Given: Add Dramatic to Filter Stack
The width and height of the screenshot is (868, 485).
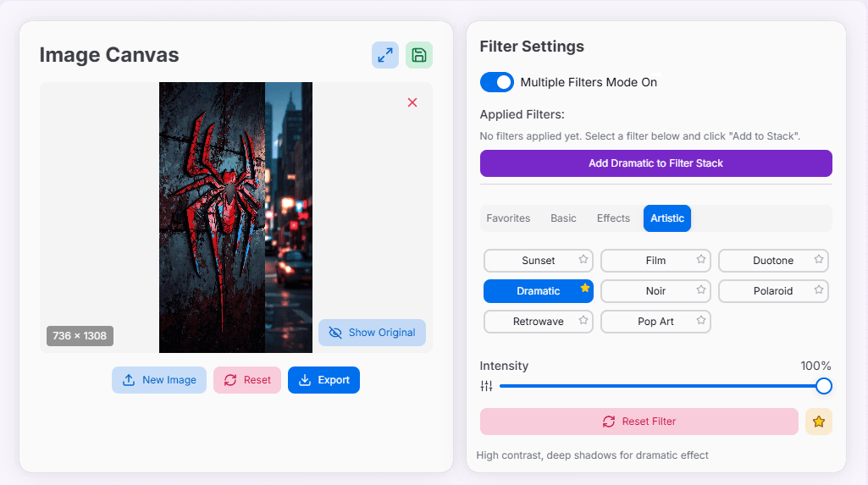Looking at the screenshot, I should point(656,163).
